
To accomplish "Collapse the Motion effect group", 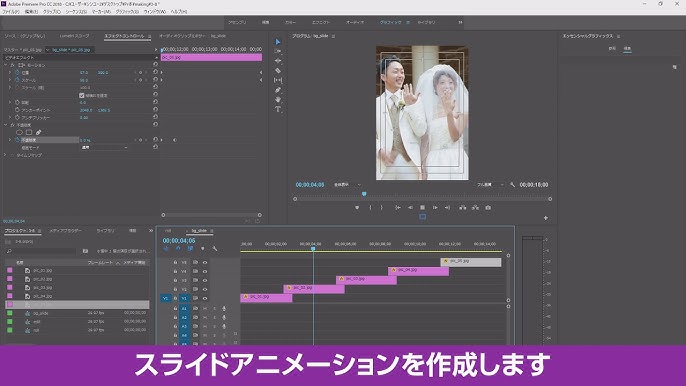I will pos(6,65).
